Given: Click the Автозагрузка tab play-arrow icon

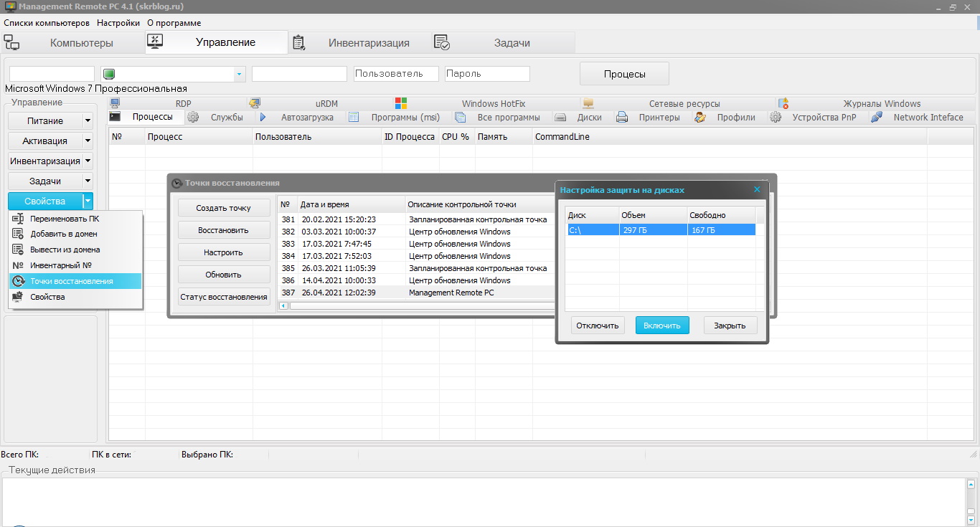Looking at the screenshot, I should pyautogui.click(x=263, y=117).
